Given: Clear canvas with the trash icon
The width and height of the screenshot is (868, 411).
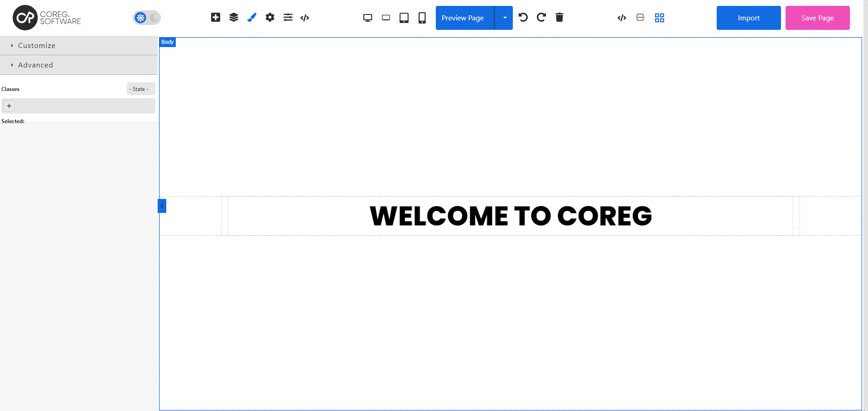Looking at the screenshot, I should tap(559, 17).
